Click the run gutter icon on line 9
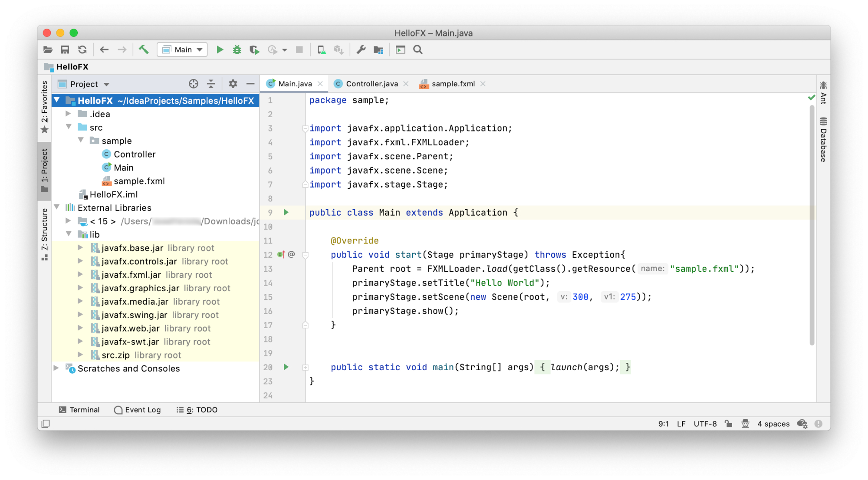The height and width of the screenshot is (480, 868). tap(286, 212)
